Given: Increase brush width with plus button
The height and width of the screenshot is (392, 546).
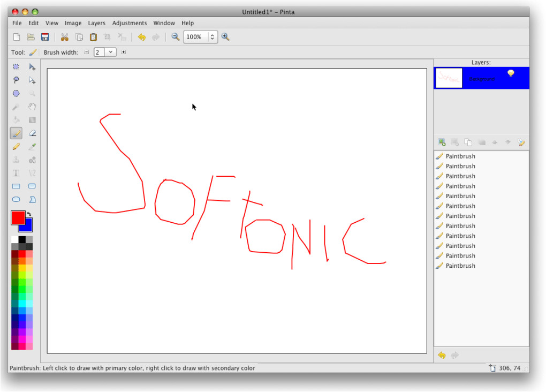Looking at the screenshot, I should 123,52.
